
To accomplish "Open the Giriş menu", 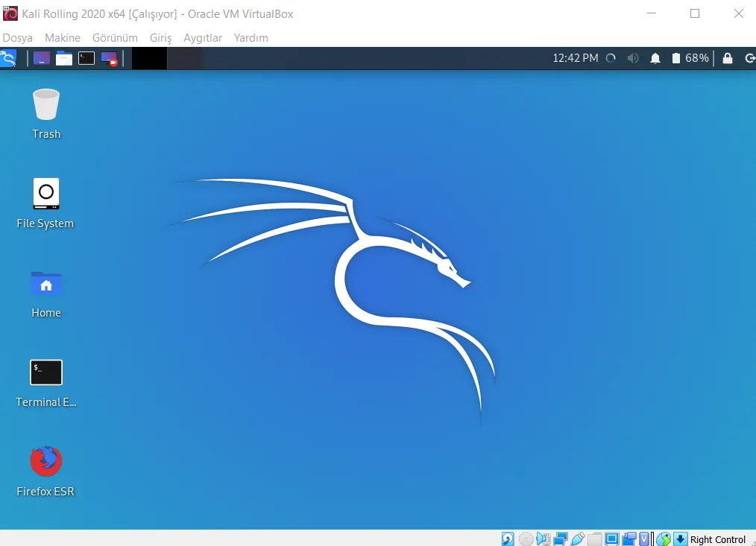I will pos(160,37).
